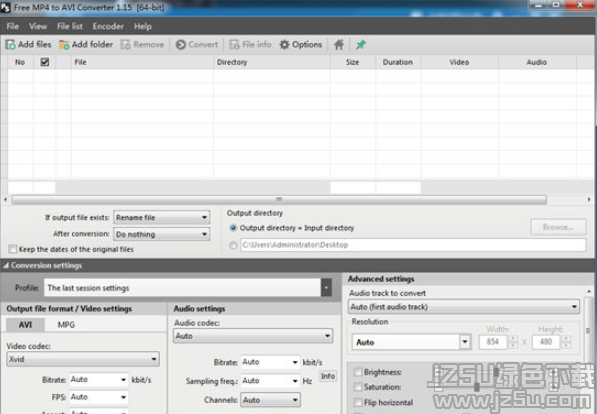Click the scrollbar's right arrow under file list
Viewport: 597px width, 414px height.
click(589, 199)
